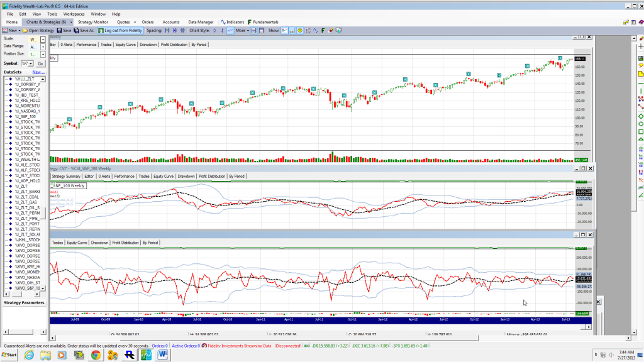Open the Indicators panel
The height and width of the screenshot is (362, 644).
click(x=233, y=22)
